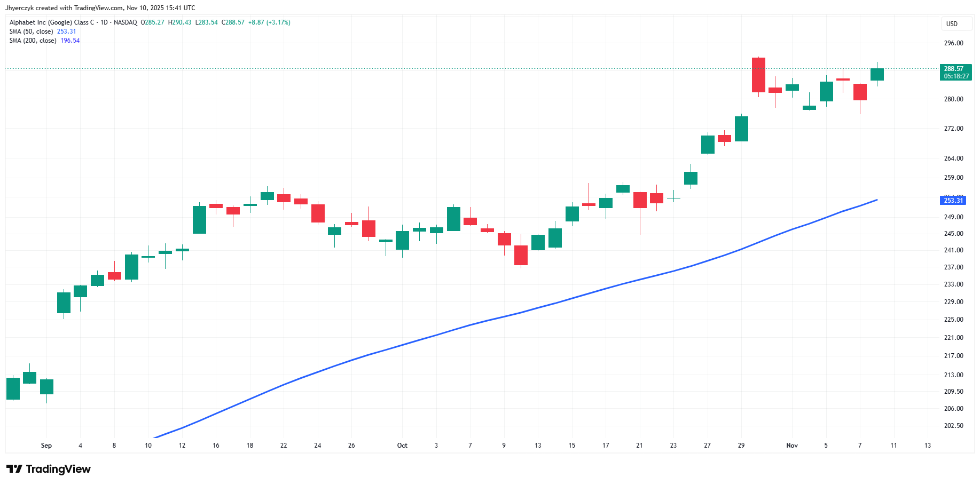Click the SMA 253.31 price axis label

(953, 201)
